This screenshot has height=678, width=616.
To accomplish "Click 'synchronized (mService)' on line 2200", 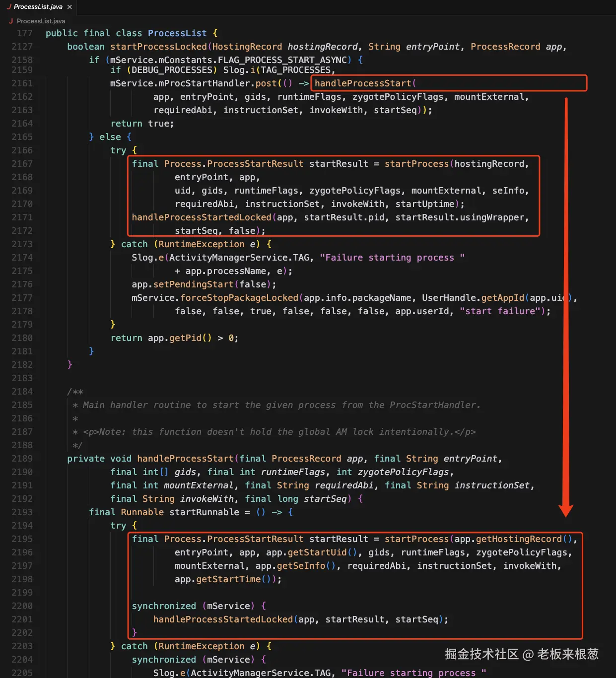I will [x=193, y=606].
